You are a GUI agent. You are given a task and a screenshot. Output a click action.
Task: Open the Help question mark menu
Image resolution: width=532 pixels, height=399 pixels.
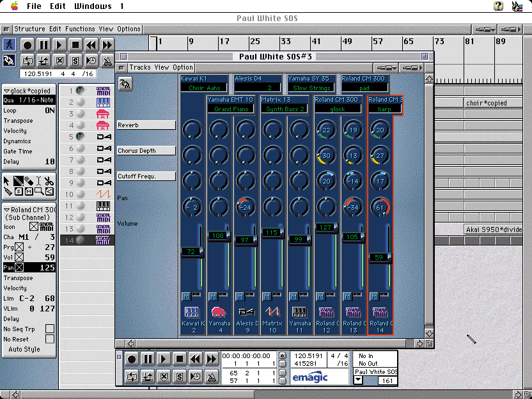point(498,6)
